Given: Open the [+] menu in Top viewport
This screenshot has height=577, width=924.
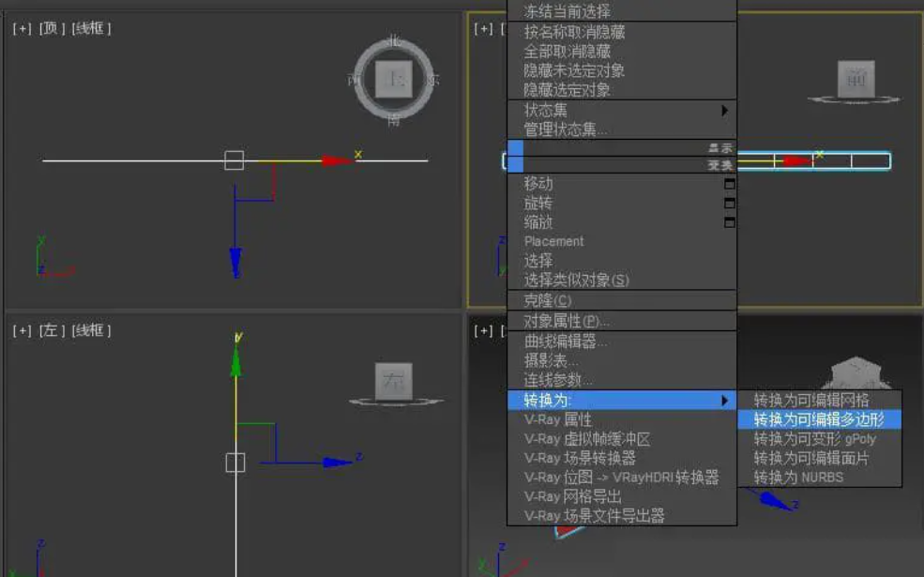Looking at the screenshot, I should [23, 28].
